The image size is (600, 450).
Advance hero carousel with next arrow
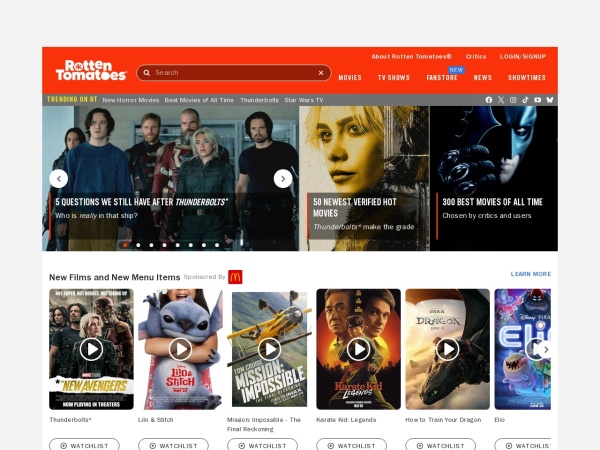(x=283, y=179)
